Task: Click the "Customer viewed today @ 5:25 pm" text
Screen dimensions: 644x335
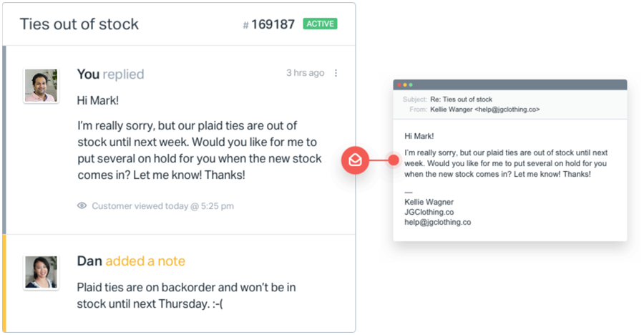Action: pyautogui.click(x=162, y=206)
